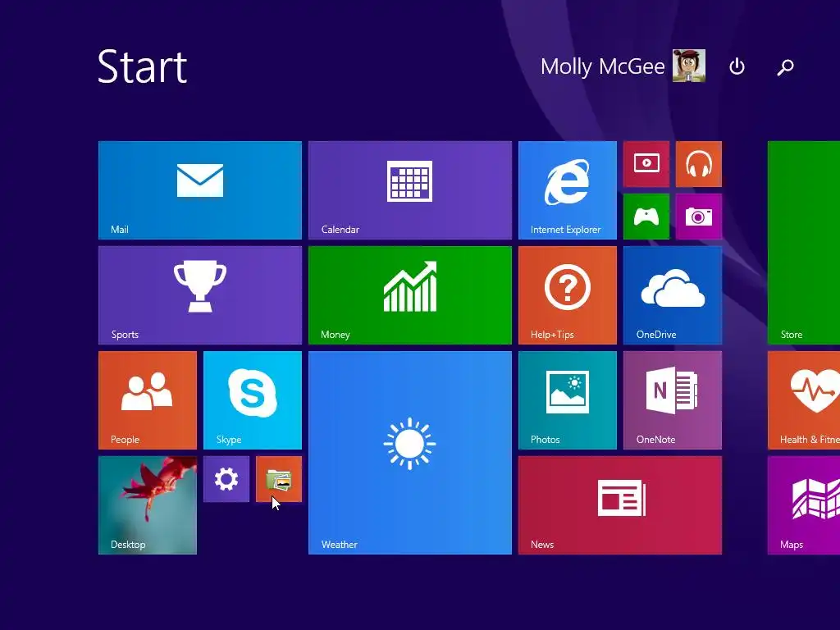Open the Mail tile
Viewport: 840px width, 630px height.
click(200, 190)
